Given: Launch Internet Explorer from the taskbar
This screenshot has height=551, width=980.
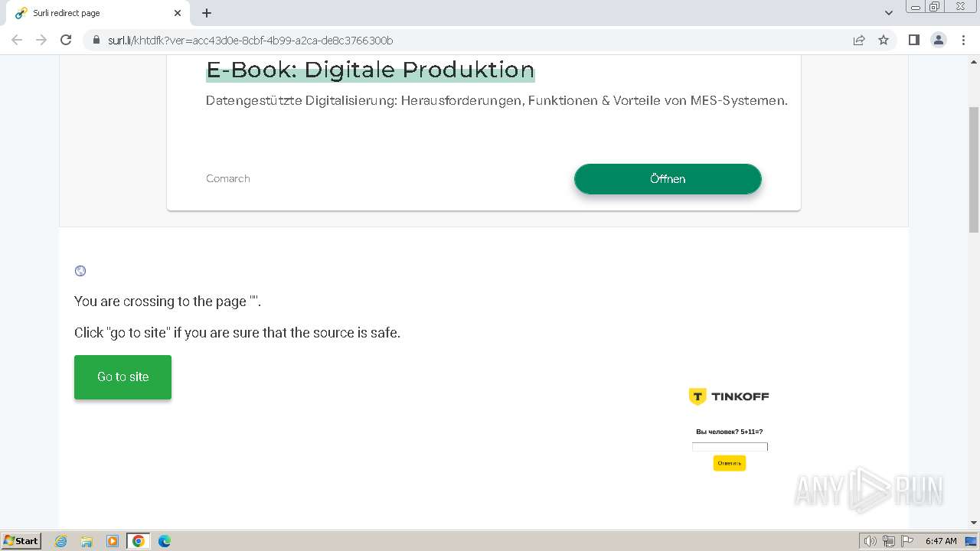Looking at the screenshot, I should (60, 541).
